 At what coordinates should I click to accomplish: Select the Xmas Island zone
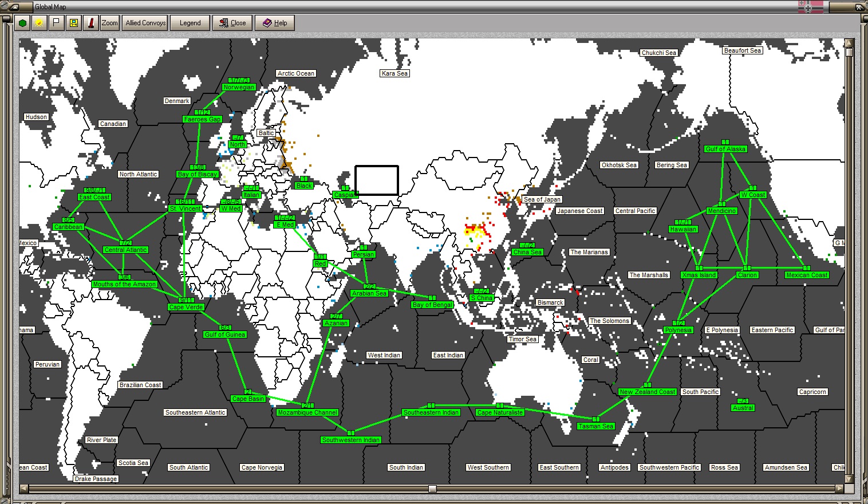tap(699, 275)
